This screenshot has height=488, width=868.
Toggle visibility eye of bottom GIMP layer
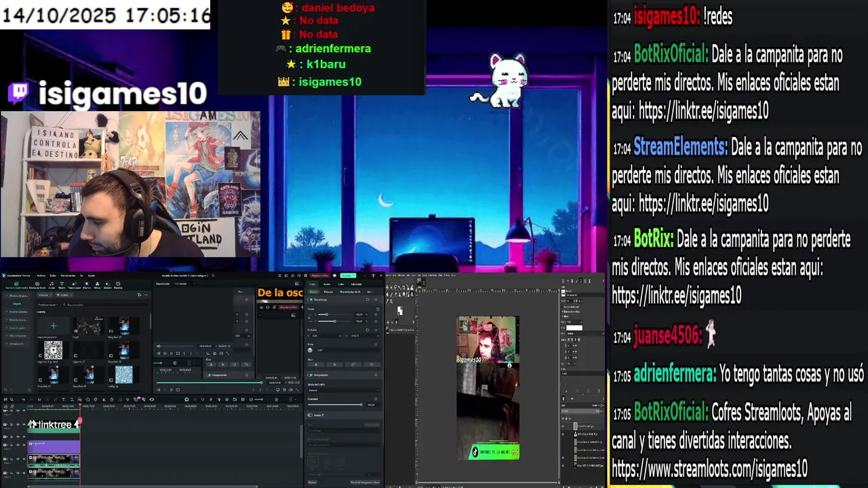pyautogui.click(x=563, y=466)
